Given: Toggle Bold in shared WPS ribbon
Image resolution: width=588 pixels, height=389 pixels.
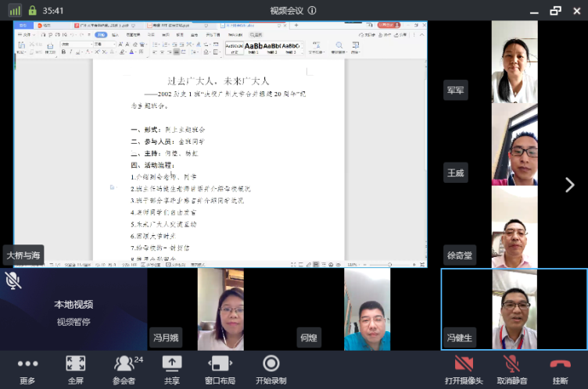Looking at the screenshot, I should coord(64,52).
